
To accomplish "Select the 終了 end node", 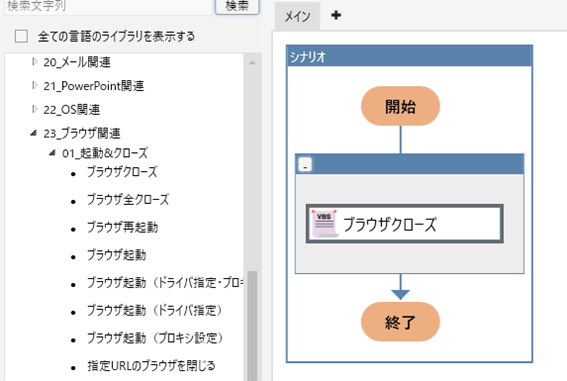I will (x=400, y=322).
